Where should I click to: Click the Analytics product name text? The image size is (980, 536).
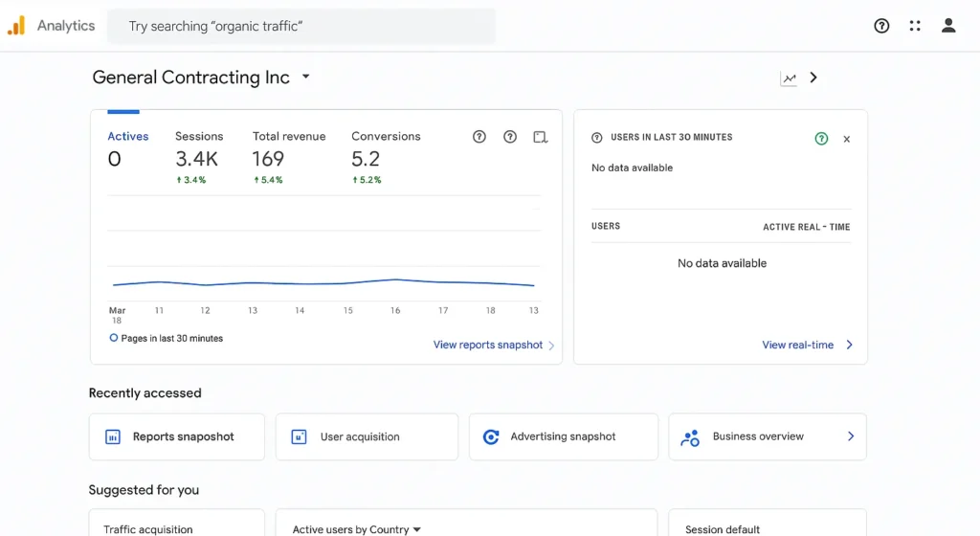point(66,26)
